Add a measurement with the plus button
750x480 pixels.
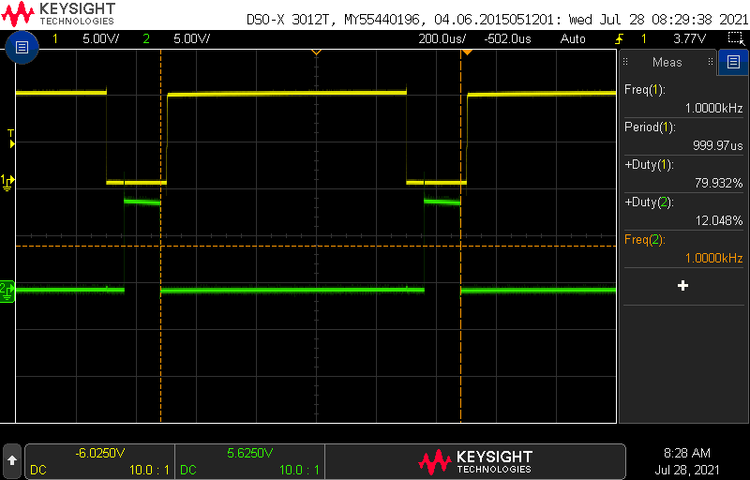[x=683, y=286]
